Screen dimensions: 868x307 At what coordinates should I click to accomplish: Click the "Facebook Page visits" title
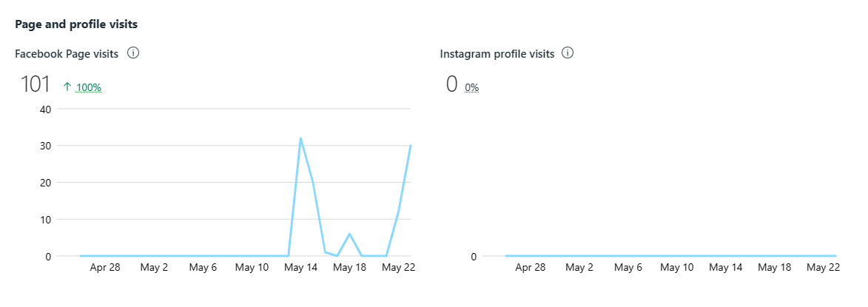(x=67, y=54)
